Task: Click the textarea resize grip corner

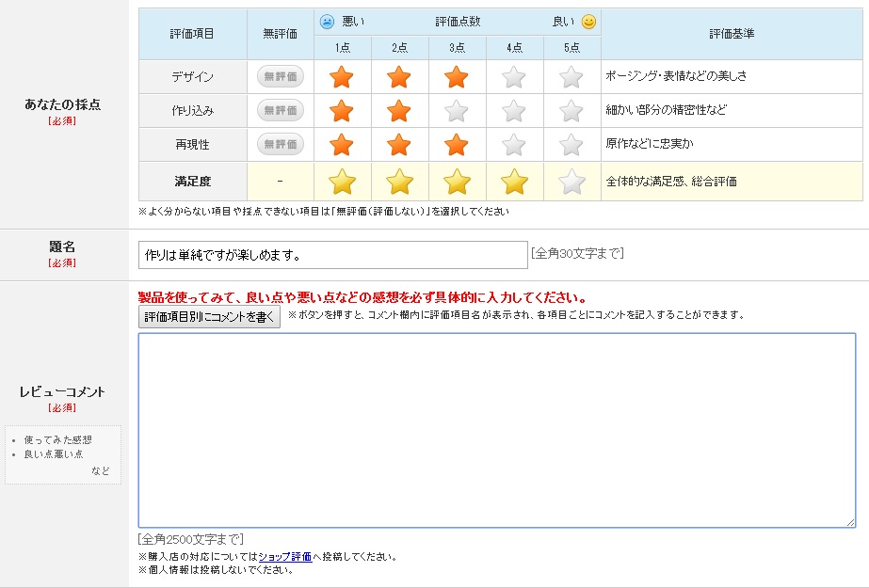Action: coord(851,522)
